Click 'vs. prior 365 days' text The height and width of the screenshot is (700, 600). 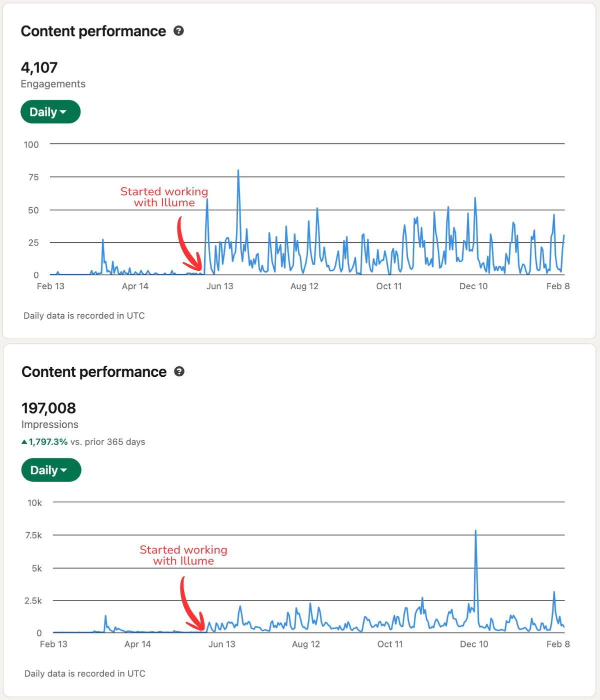coord(108,442)
